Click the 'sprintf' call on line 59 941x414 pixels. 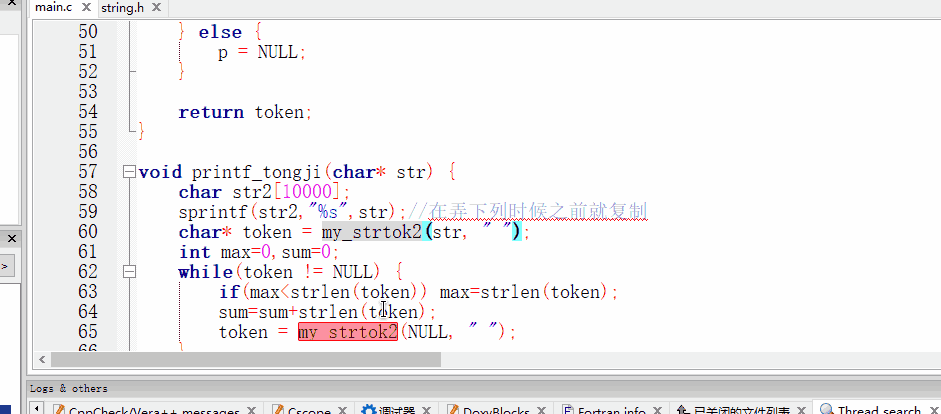coord(212,212)
